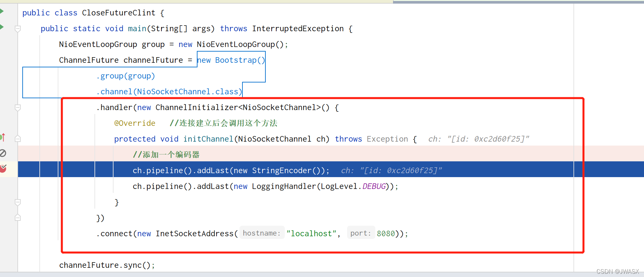This screenshot has height=277, width=644.
Task: Click LoggingHandler in addLast call
Action: [284, 186]
